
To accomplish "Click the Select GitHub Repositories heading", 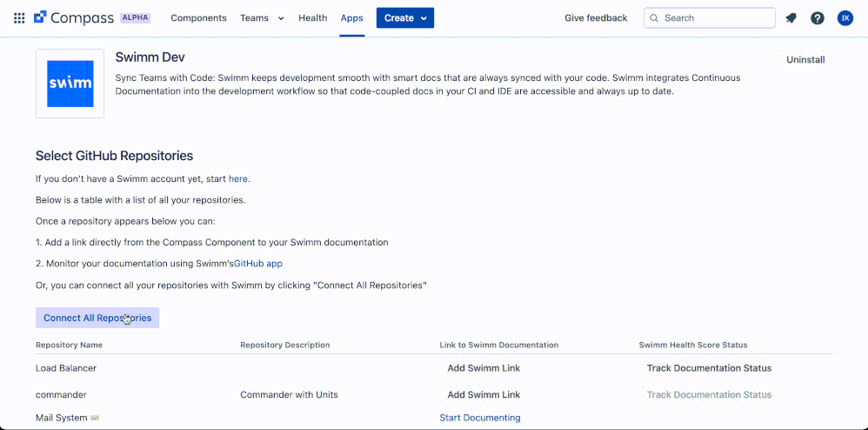I will 115,156.
